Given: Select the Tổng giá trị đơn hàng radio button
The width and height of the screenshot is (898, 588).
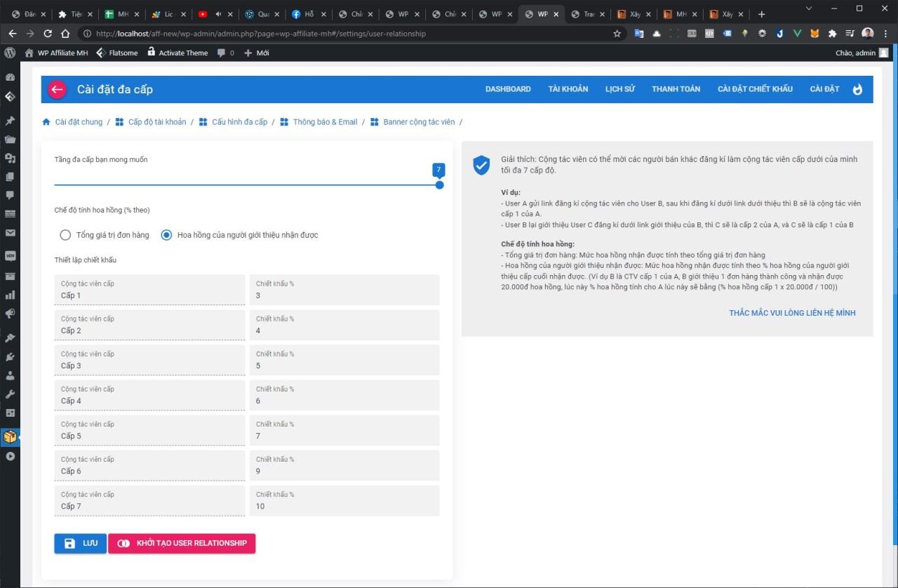Looking at the screenshot, I should pos(65,235).
